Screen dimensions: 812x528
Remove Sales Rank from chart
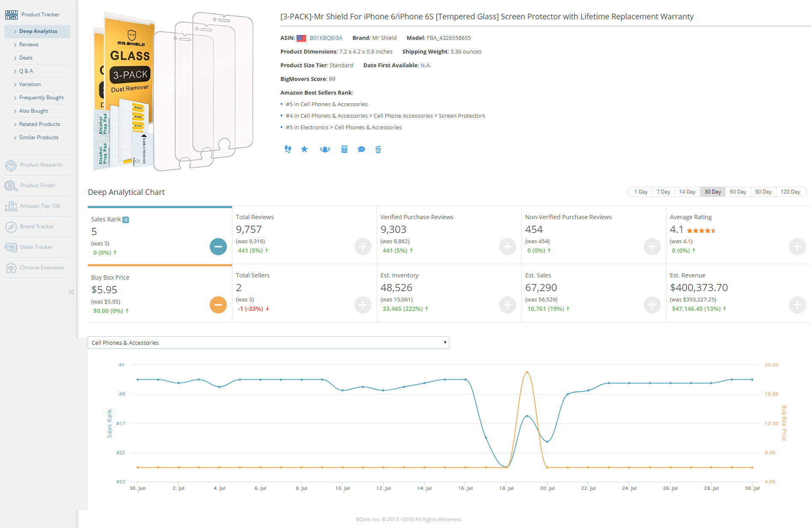(x=218, y=247)
